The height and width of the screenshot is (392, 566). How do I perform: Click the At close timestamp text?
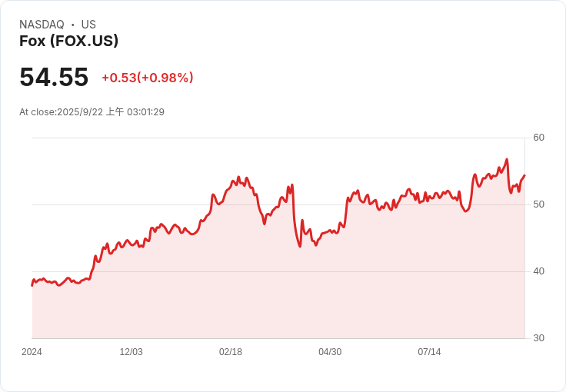click(x=92, y=112)
